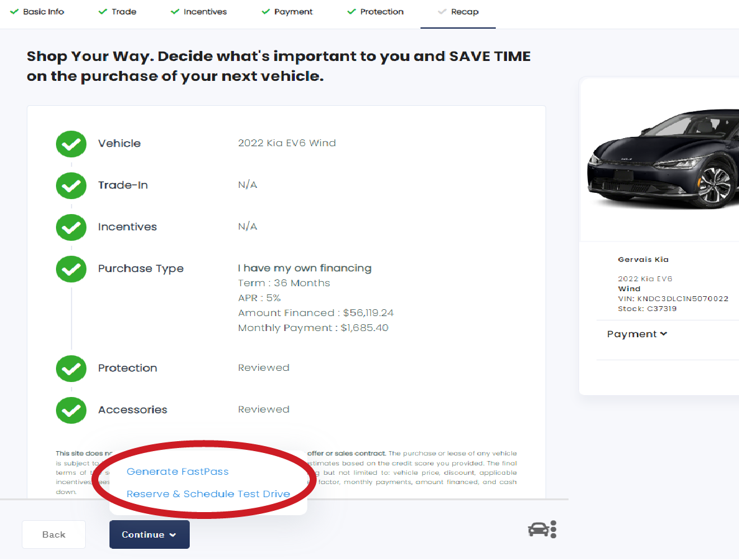Switch to the Trade tab
Screen dimensions: 739x560
(x=118, y=12)
